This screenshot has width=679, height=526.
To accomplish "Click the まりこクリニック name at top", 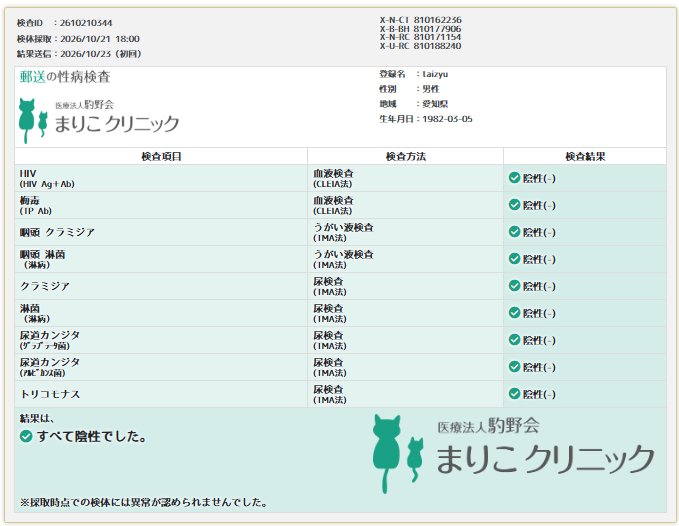I will pos(117,124).
